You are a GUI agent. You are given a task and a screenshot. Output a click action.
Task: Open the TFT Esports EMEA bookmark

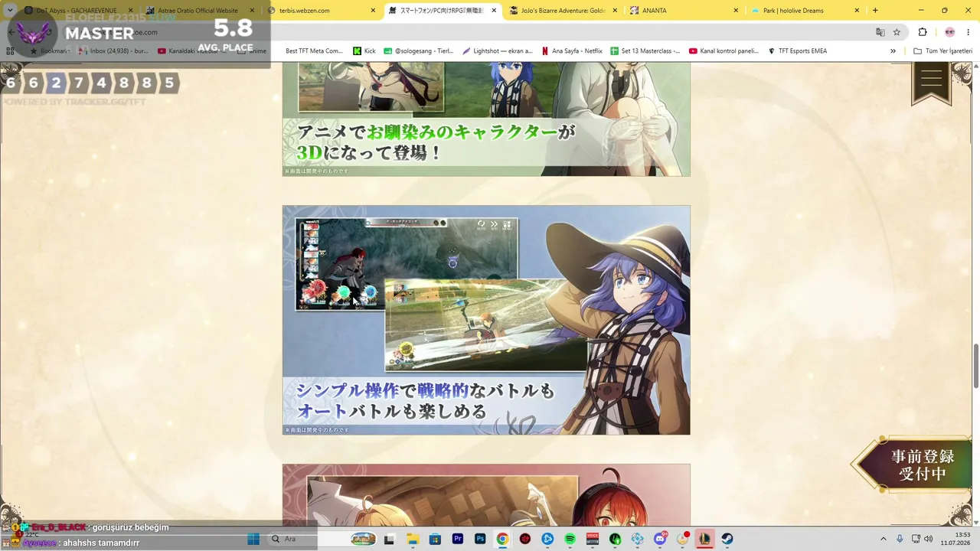pos(798,51)
